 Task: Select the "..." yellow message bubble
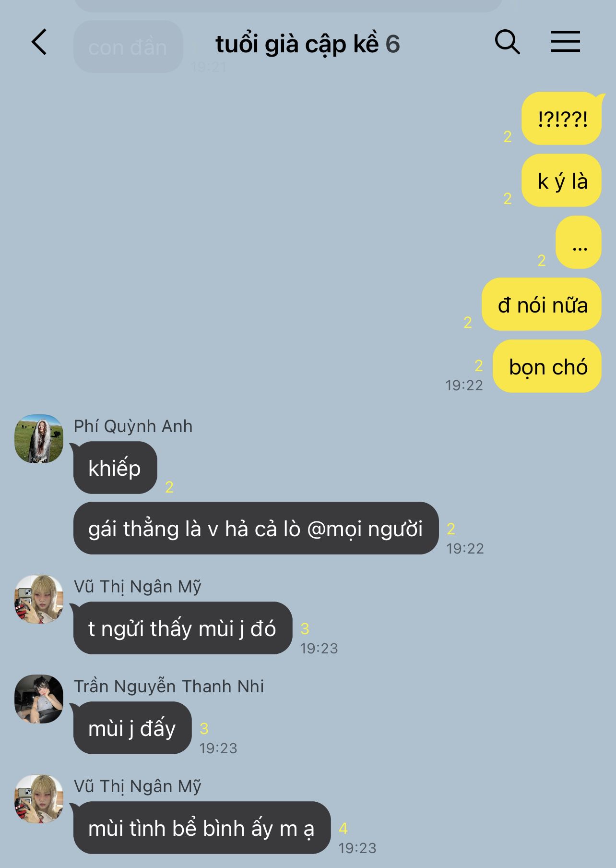(x=579, y=242)
